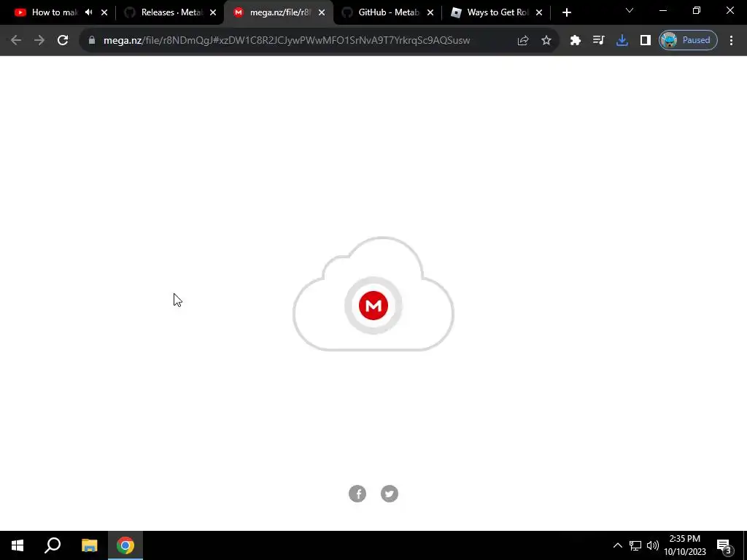The image size is (747, 560).
Task: Open the Windows Start menu
Action: click(18, 545)
